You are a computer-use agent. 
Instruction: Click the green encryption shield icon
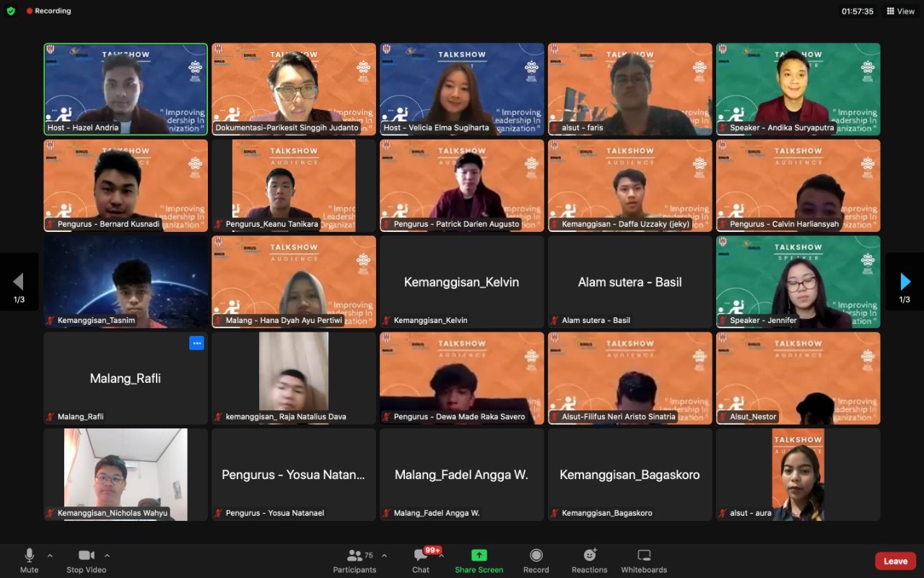click(x=11, y=11)
